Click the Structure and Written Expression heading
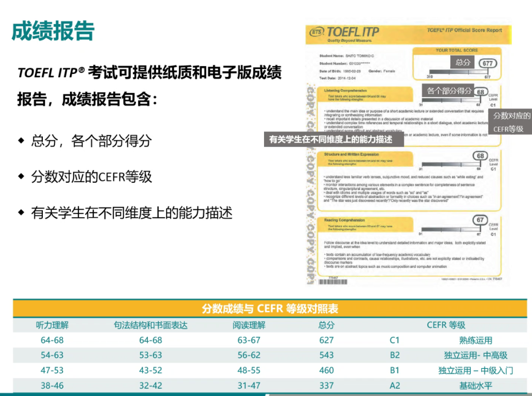 351,154
